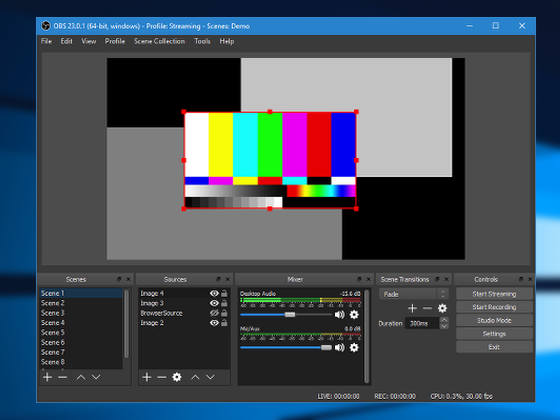Mute Mic/Aux speaker icon
Viewport: 560px width, 420px height.
339,348
